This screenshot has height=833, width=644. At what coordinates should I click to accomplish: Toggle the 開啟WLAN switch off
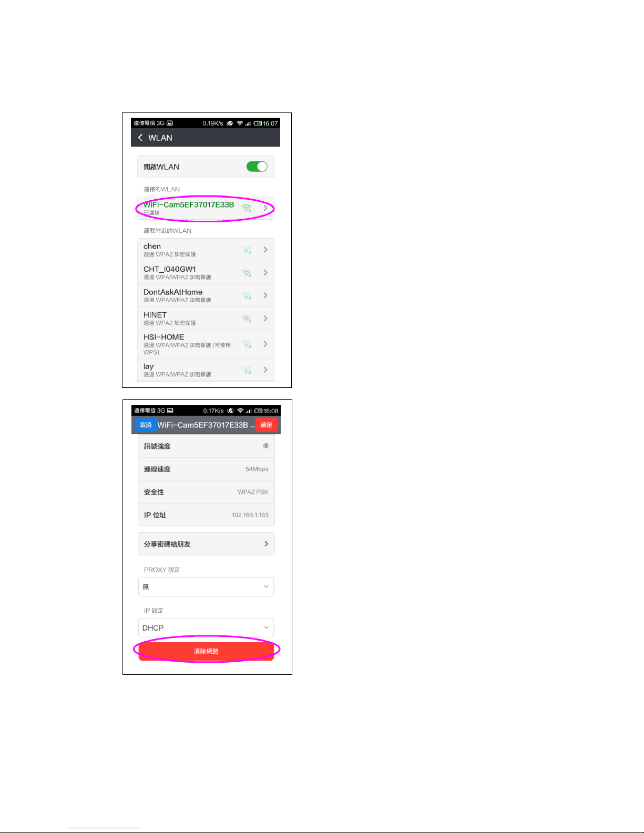257,167
